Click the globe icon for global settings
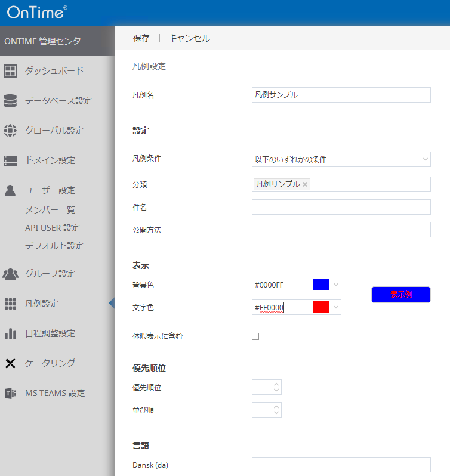Viewport: 450px width, 476px height. coord(10,131)
